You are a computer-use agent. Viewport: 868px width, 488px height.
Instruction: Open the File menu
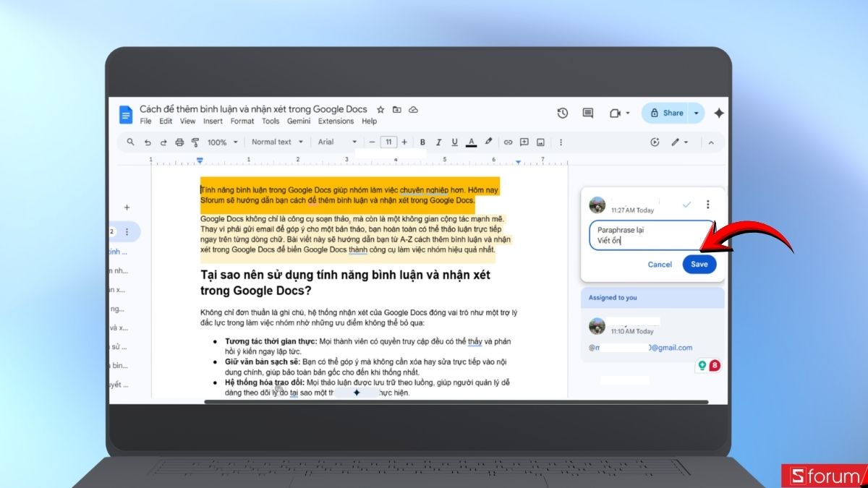145,121
